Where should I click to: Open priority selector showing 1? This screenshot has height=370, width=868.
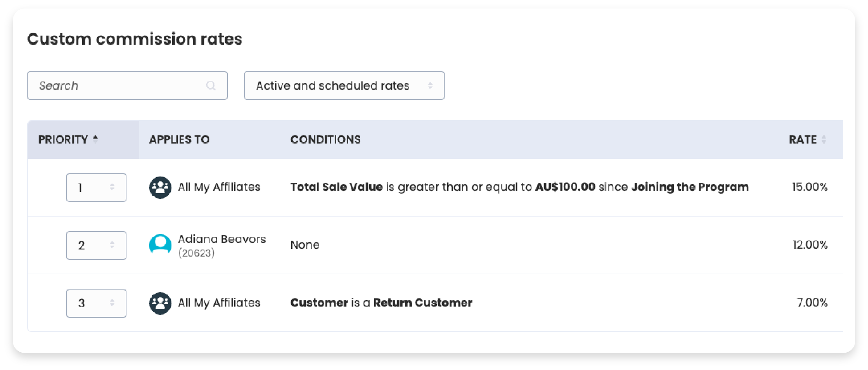(96, 187)
